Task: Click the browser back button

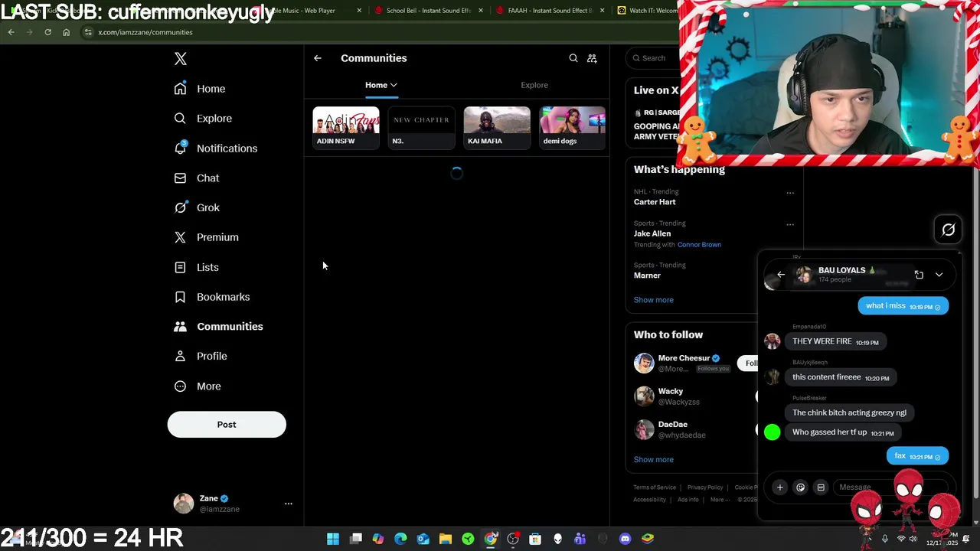Action: click(11, 32)
